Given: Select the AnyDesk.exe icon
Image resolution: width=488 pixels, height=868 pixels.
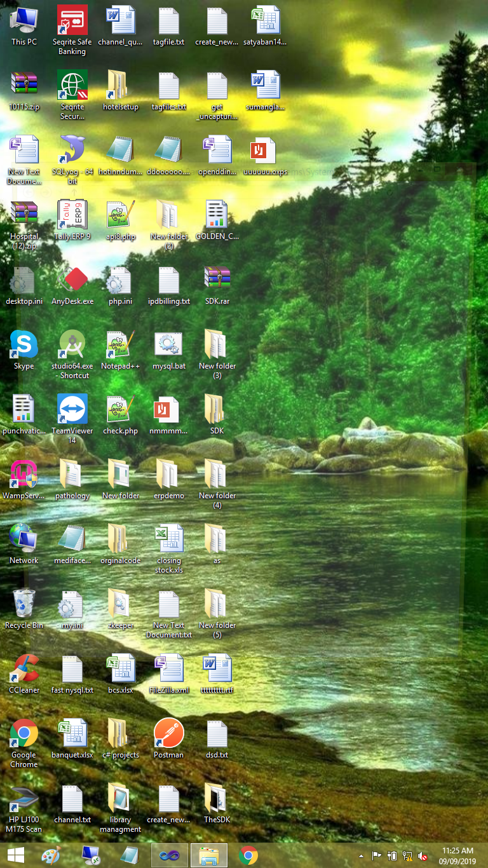Looking at the screenshot, I should pyautogui.click(x=72, y=280).
